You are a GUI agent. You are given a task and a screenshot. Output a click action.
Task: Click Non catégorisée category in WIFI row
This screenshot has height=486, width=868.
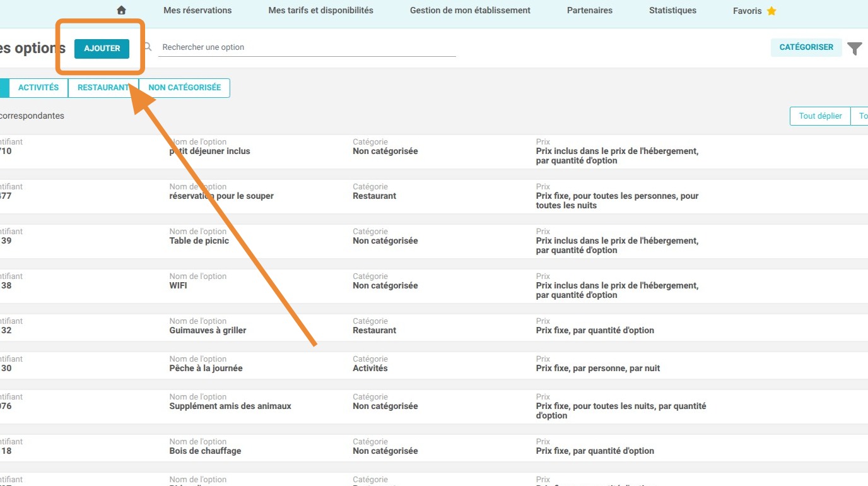point(385,285)
